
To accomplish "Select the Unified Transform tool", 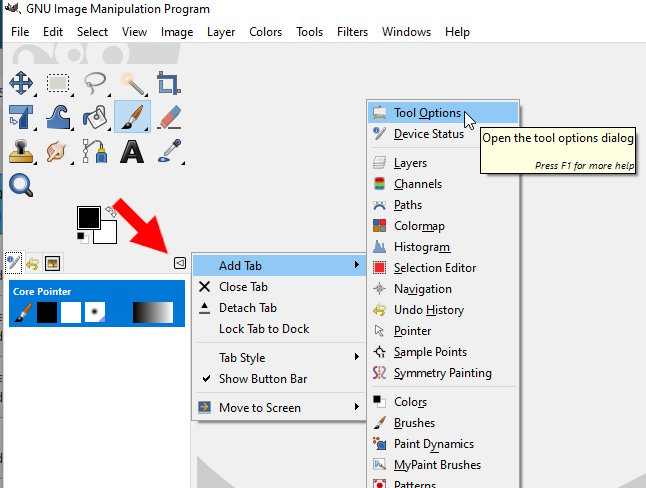I will click(21, 117).
